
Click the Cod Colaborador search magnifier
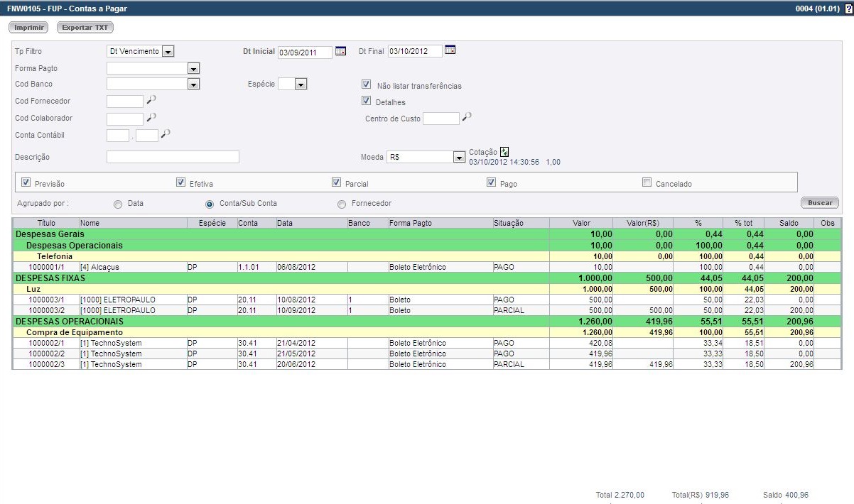point(151,118)
